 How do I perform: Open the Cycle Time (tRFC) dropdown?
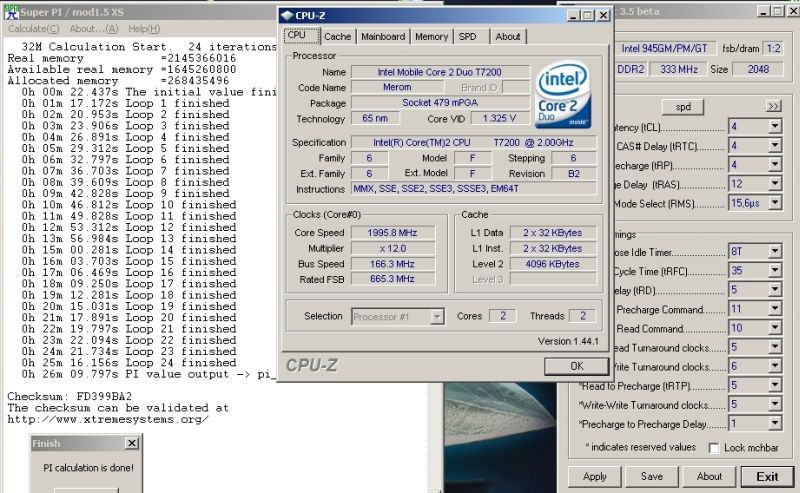click(x=774, y=270)
